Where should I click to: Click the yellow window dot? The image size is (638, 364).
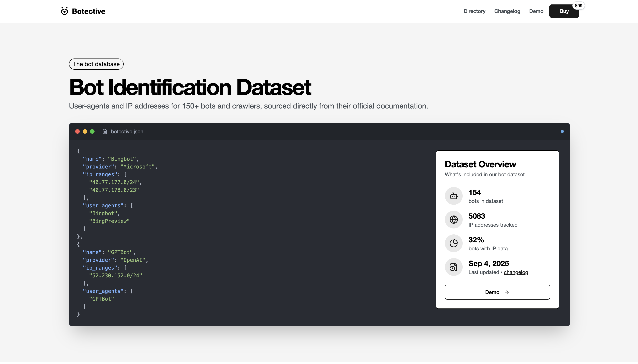pos(85,131)
